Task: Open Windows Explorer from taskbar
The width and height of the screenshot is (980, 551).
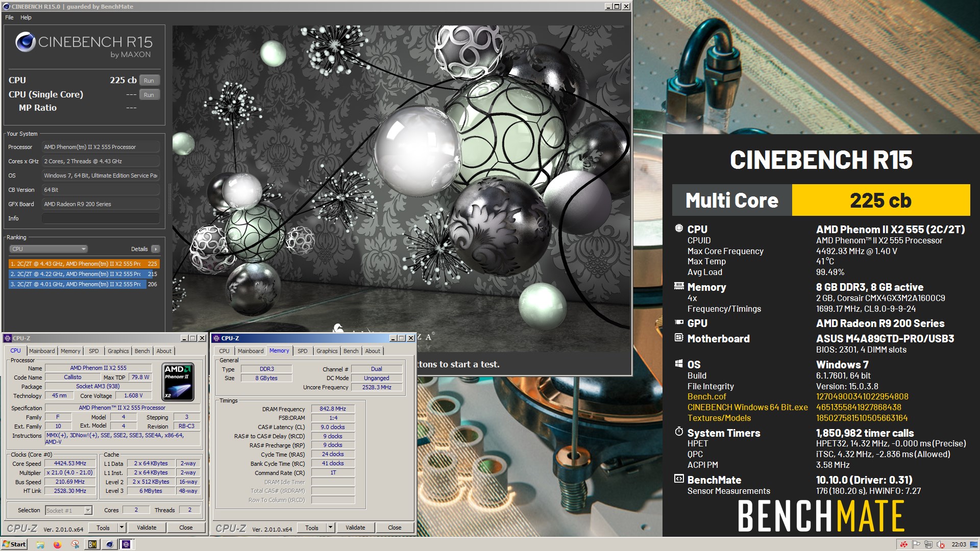Action: click(40, 545)
